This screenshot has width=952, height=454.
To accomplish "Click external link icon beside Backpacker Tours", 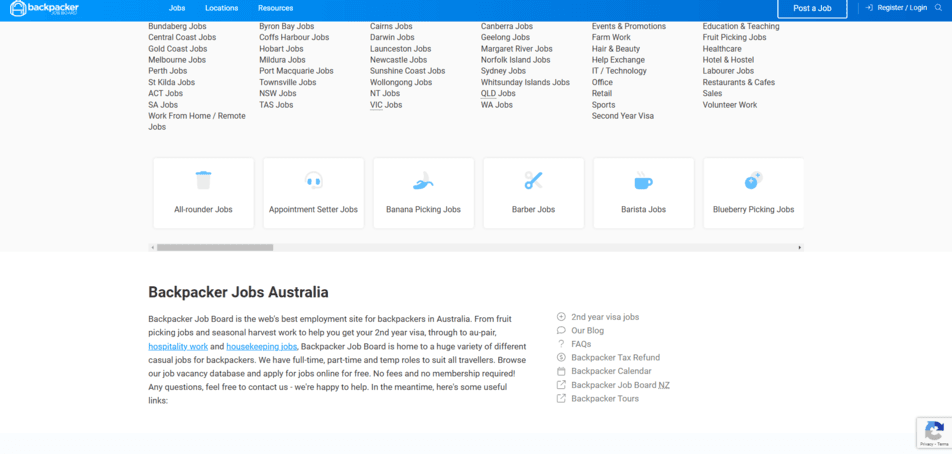I will [561, 399].
